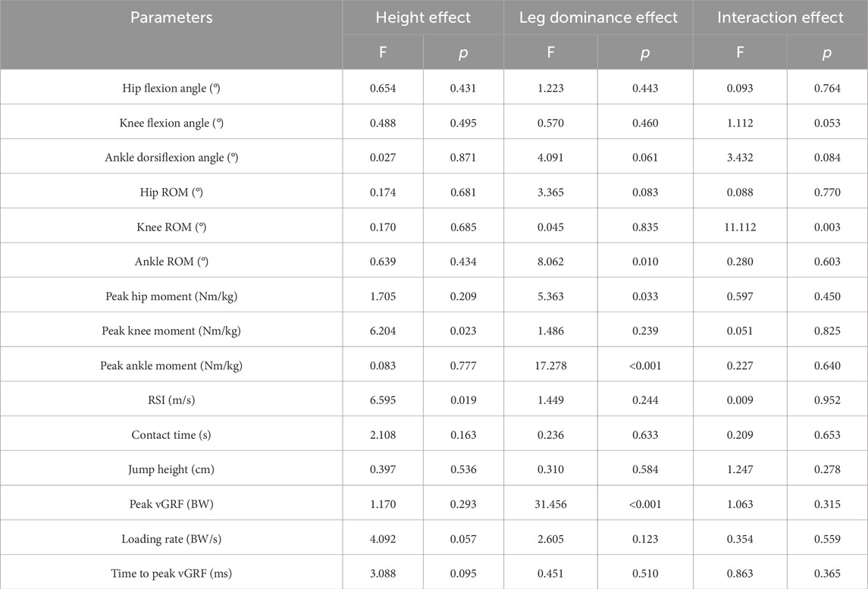This screenshot has width=868, height=589.
Task: Select the Peak knee moment F-value 6.204
Action: coord(382,331)
